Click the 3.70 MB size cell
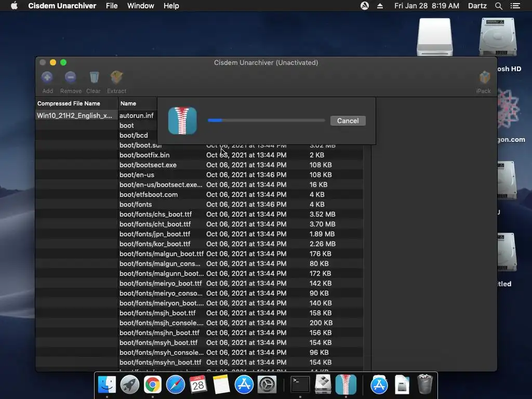 [322, 224]
